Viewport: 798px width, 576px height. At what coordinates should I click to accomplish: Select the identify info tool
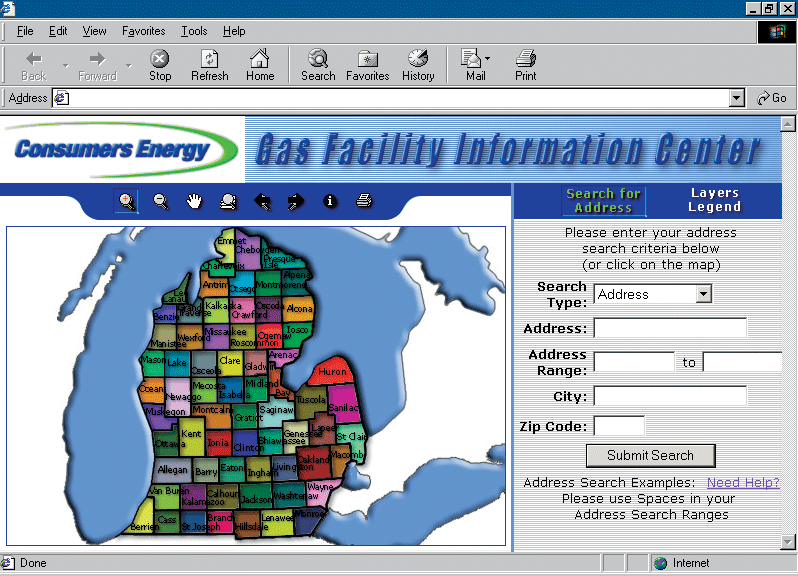(330, 201)
